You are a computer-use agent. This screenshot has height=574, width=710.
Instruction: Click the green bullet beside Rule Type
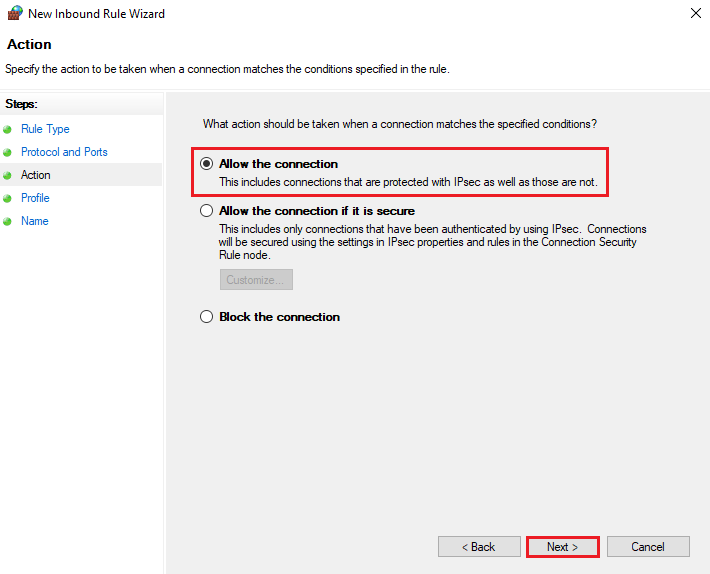click(8, 130)
